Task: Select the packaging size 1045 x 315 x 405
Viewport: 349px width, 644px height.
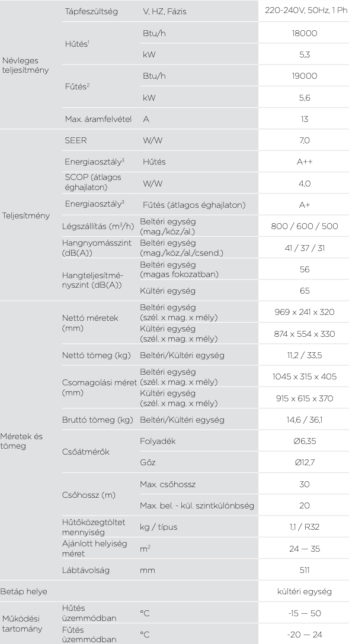Action: (x=305, y=376)
